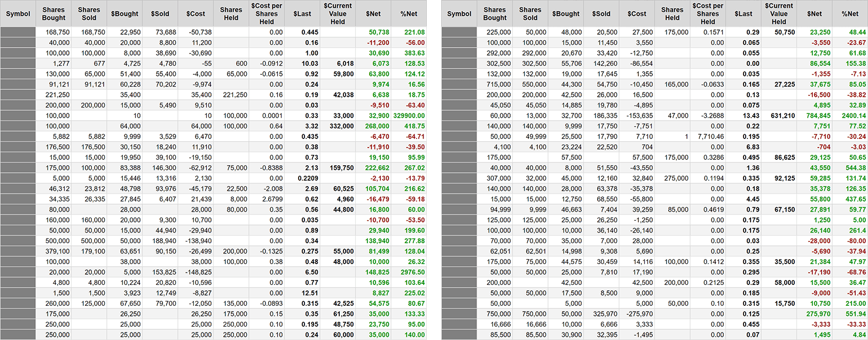The image size is (868, 340).
Task: Click right table's $Cost per Shares Held header
Action: (708, 14)
